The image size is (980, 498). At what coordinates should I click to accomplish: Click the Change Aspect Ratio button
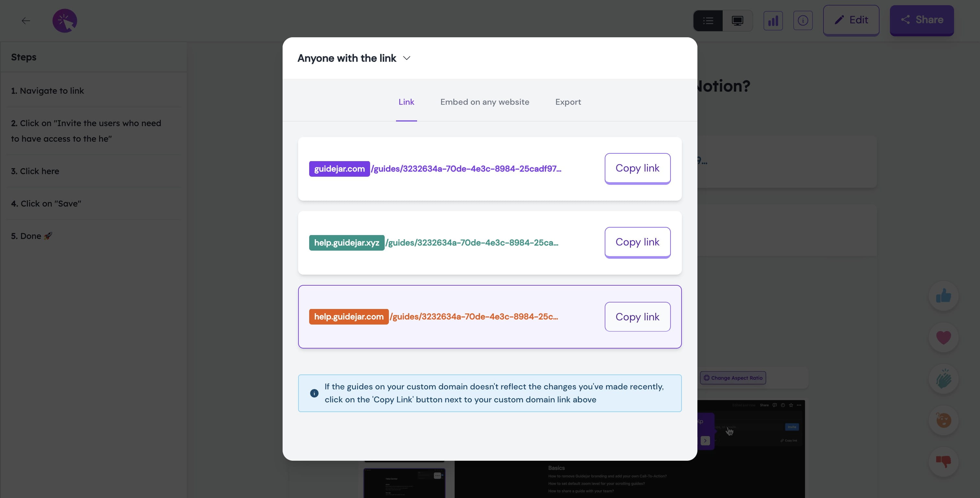[733, 378]
